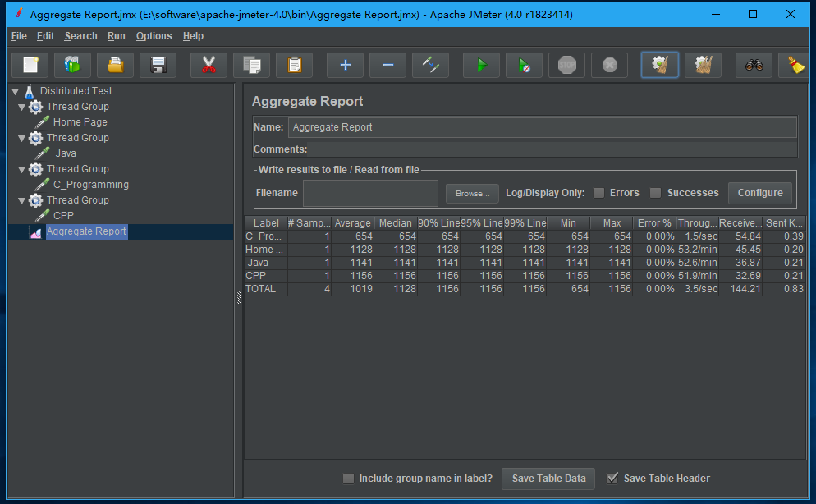Viewport: 816px width, 504px height.
Task: Click the New test plan toolbar icon
Action: (x=30, y=65)
